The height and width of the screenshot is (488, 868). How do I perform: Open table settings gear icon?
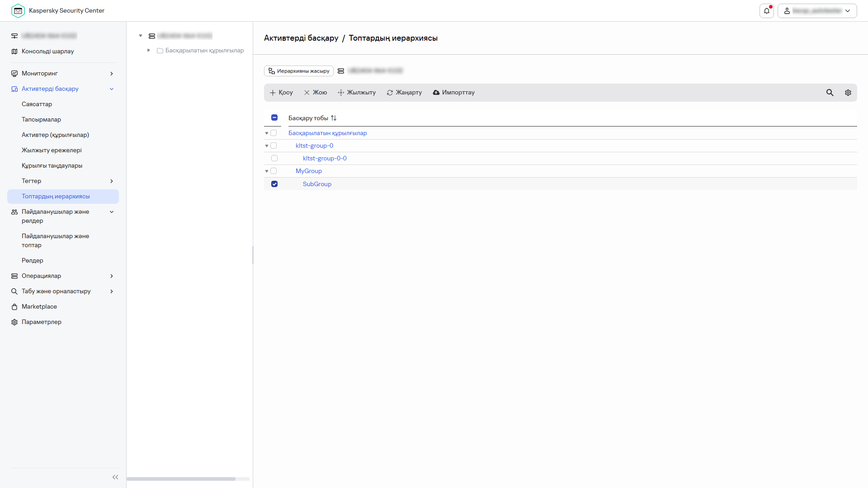(x=848, y=93)
